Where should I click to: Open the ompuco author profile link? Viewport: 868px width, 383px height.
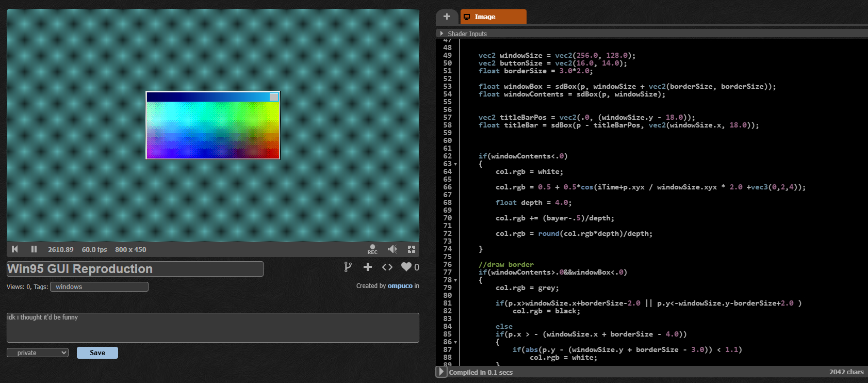(x=400, y=286)
